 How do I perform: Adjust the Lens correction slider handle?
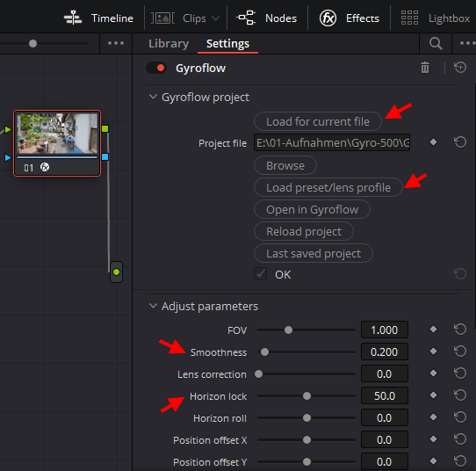pos(259,373)
